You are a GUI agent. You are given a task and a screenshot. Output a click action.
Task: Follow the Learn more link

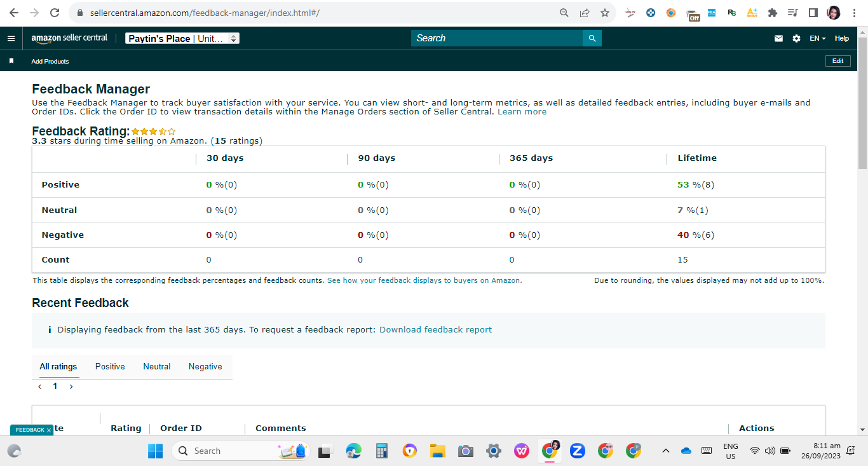click(522, 112)
